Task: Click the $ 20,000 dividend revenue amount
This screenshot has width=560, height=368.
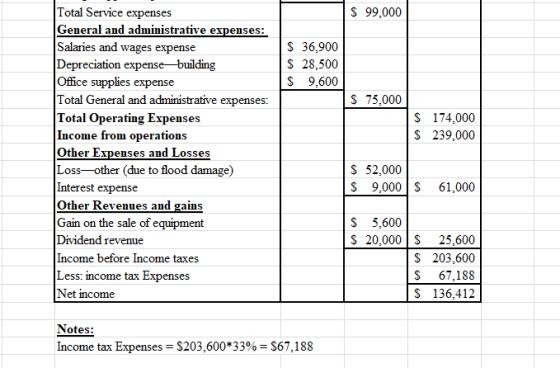Action: (x=376, y=240)
